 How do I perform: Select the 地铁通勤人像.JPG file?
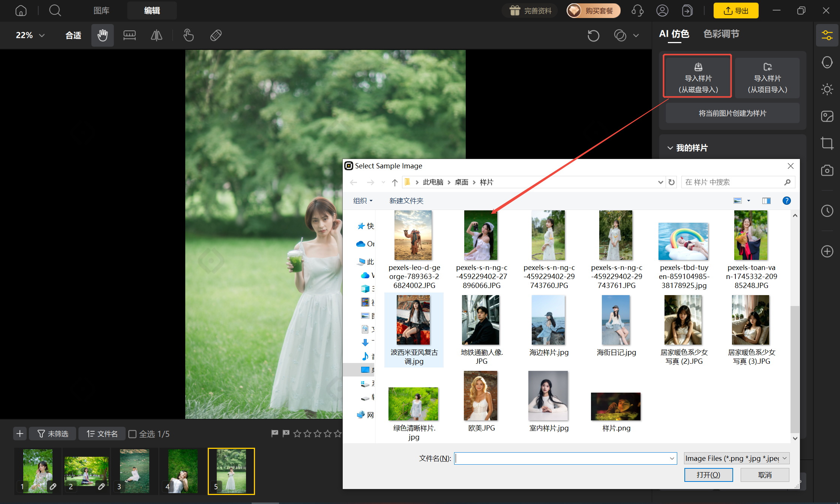click(481, 330)
